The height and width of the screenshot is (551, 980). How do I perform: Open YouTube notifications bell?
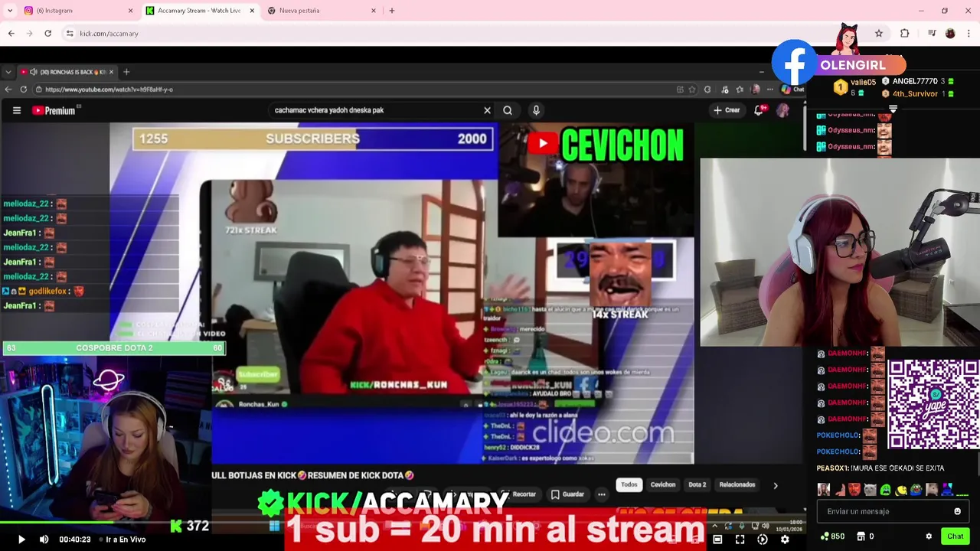pyautogui.click(x=759, y=110)
